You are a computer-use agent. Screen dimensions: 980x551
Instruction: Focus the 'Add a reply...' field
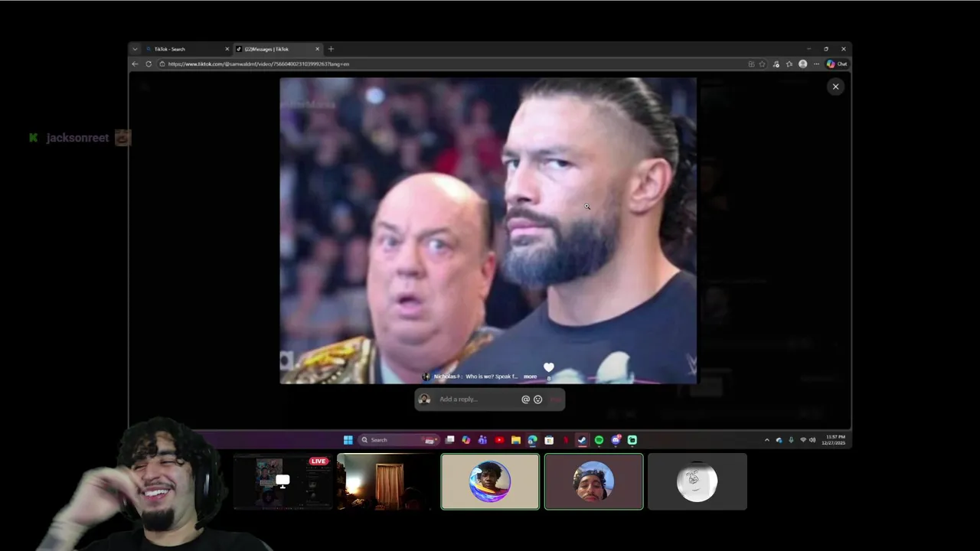(x=478, y=399)
